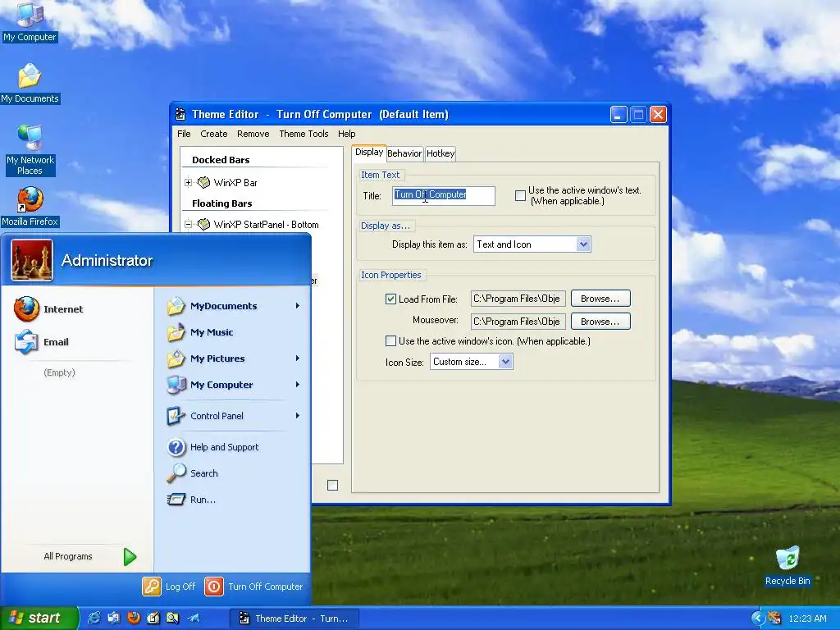Uncheck the Load From File checkbox
840x630 pixels.
coord(391,299)
